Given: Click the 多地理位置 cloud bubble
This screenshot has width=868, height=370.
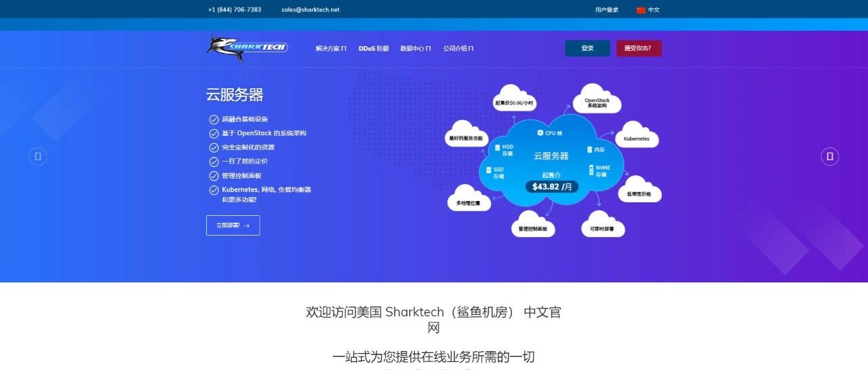Looking at the screenshot, I should tap(469, 199).
